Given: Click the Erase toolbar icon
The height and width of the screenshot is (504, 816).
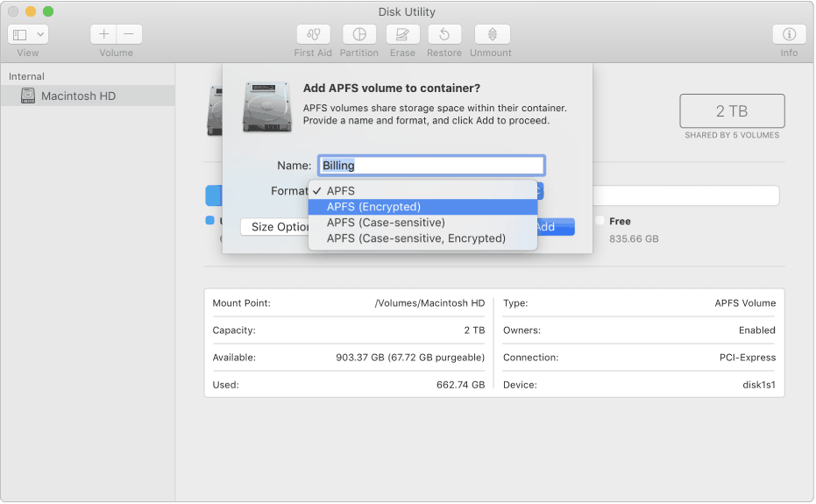Looking at the screenshot, I should [402, 34].
